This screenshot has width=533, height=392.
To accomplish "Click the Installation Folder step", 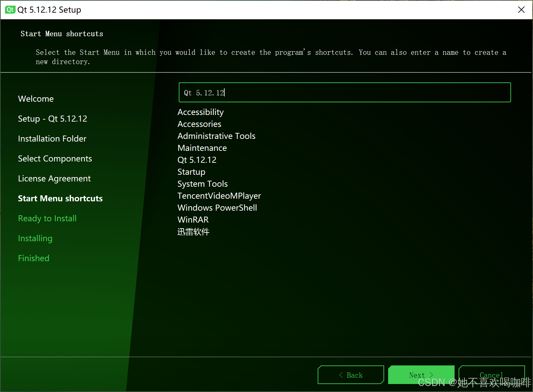I will click(x=52, y=139).
